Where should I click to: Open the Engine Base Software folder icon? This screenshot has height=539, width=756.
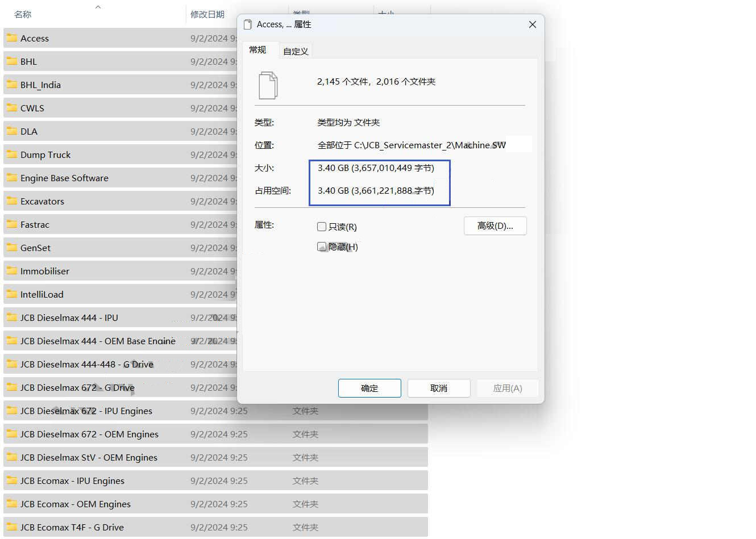tap(12, 178)
